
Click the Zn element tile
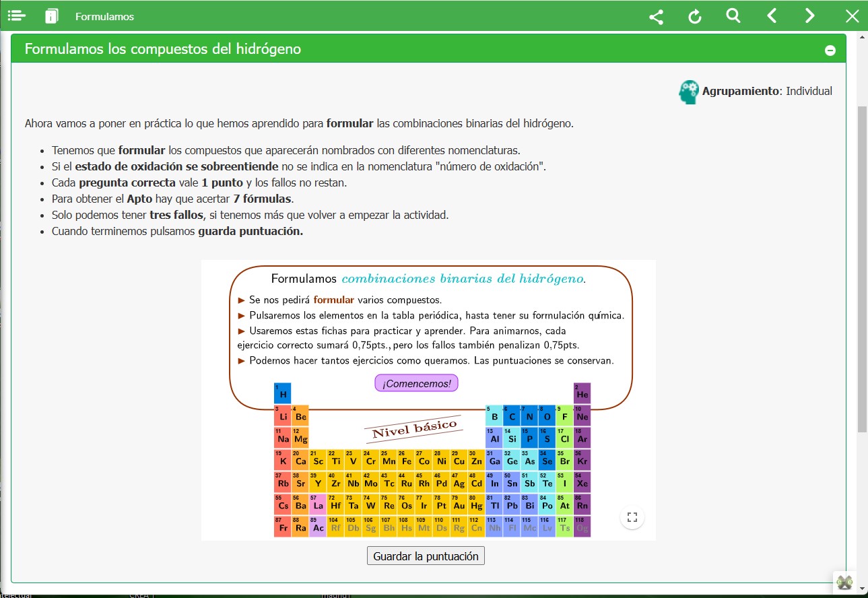point(476,460)
